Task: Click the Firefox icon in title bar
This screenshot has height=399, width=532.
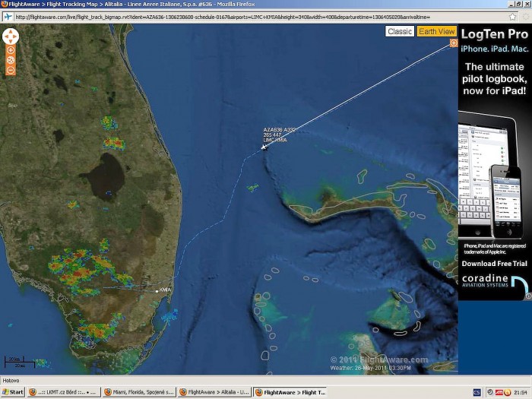Action: (x=4, y=4)
